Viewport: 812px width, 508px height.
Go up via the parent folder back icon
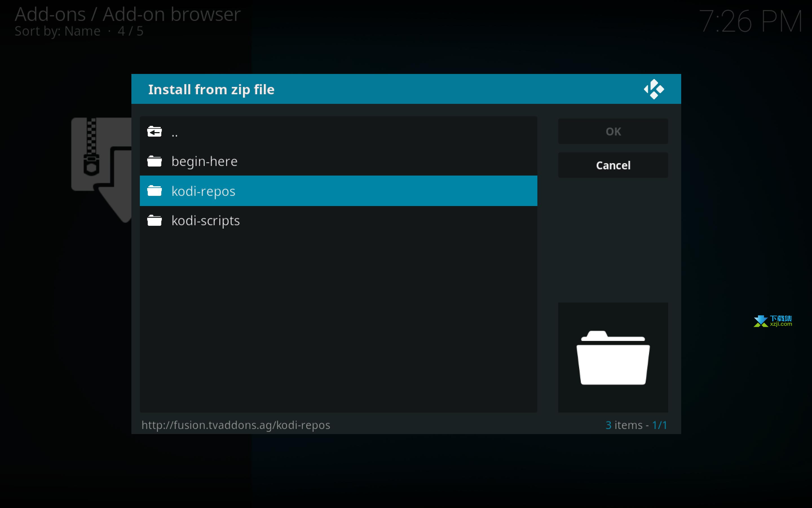(x=154, y=131)
